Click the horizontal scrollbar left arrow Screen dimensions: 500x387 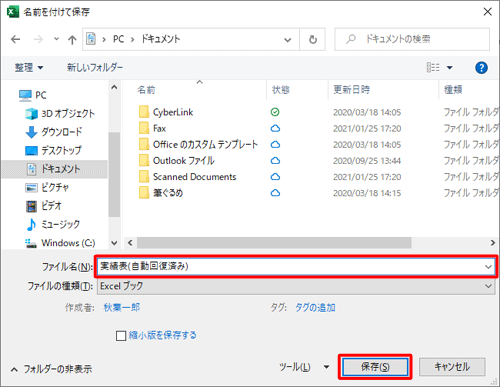[130, 243]
